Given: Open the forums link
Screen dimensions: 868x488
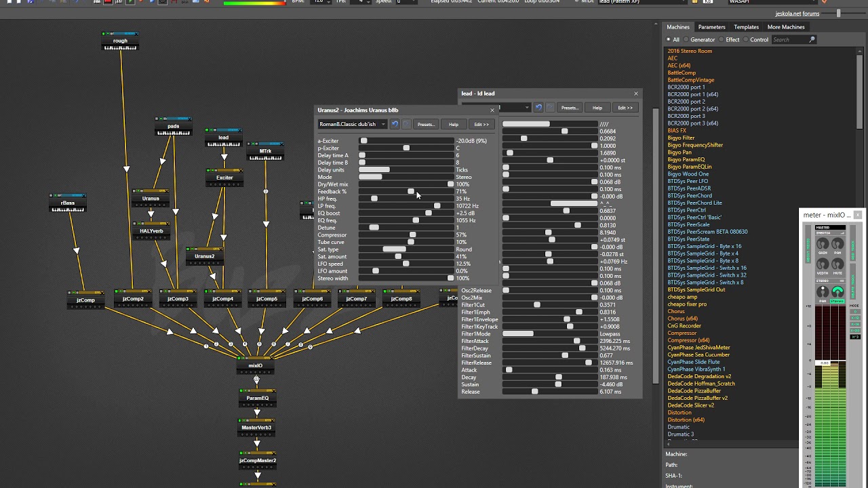Looking at the screenshot, I should pos(811,14).
